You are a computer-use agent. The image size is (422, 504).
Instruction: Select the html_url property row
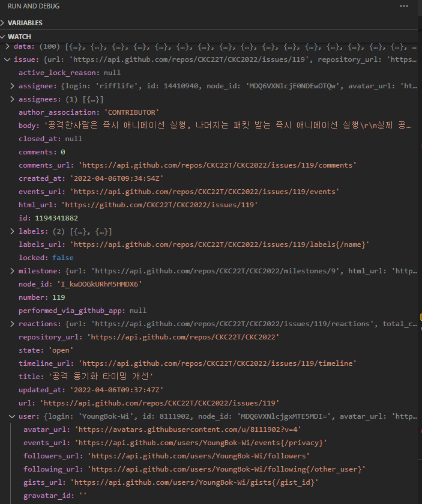[x=138, y=205]
